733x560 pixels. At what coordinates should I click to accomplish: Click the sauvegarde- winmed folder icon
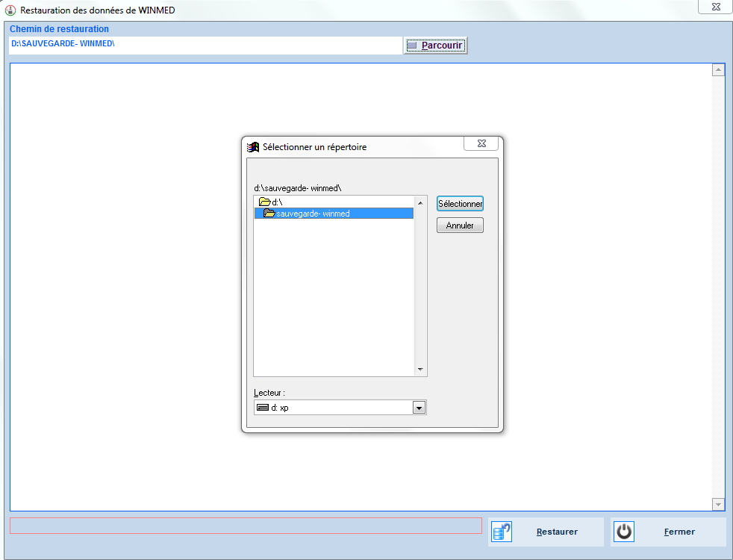(x=269, y=214)
